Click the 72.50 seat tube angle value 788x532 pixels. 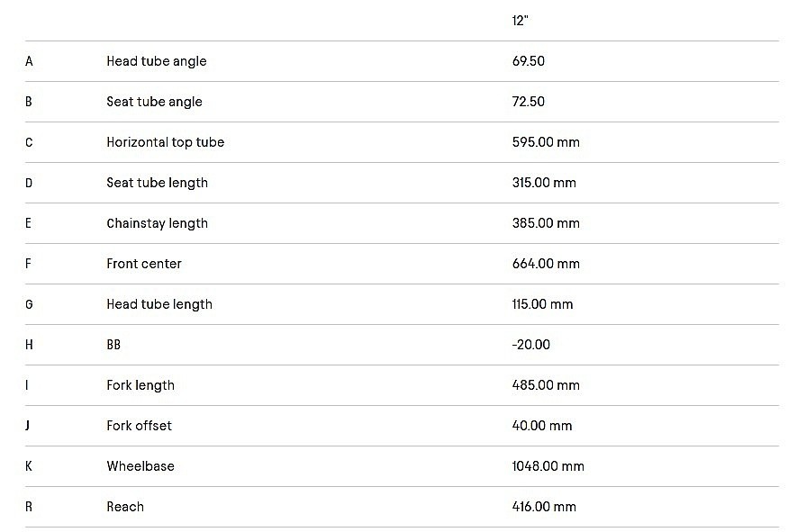point(528,102)
